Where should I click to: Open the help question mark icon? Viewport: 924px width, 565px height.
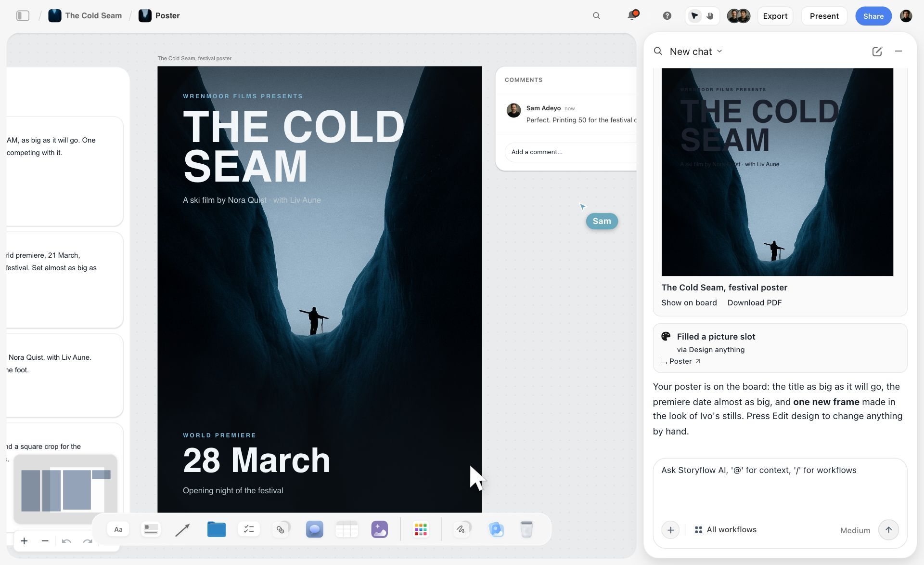pyautogui.click(x=667, y=16)
